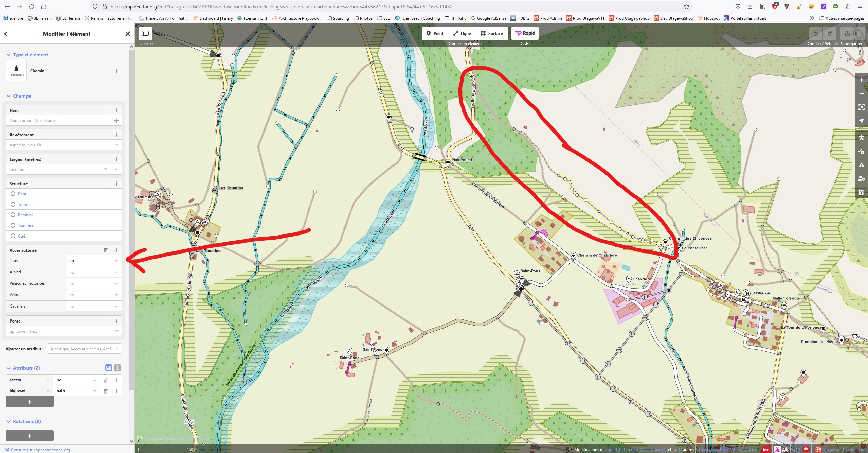Click the zoom out minus icon
Screen dimensions: 868x453
click(861, 93)
